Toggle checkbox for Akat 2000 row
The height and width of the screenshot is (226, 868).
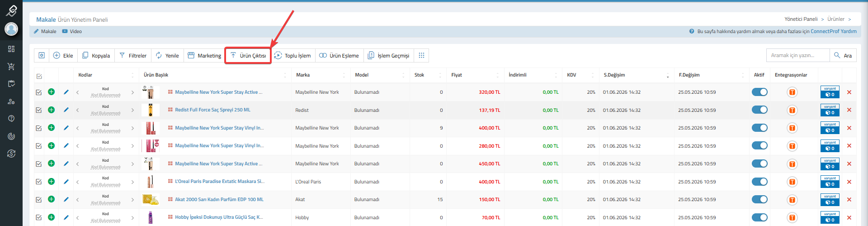[x=39, y=200]
